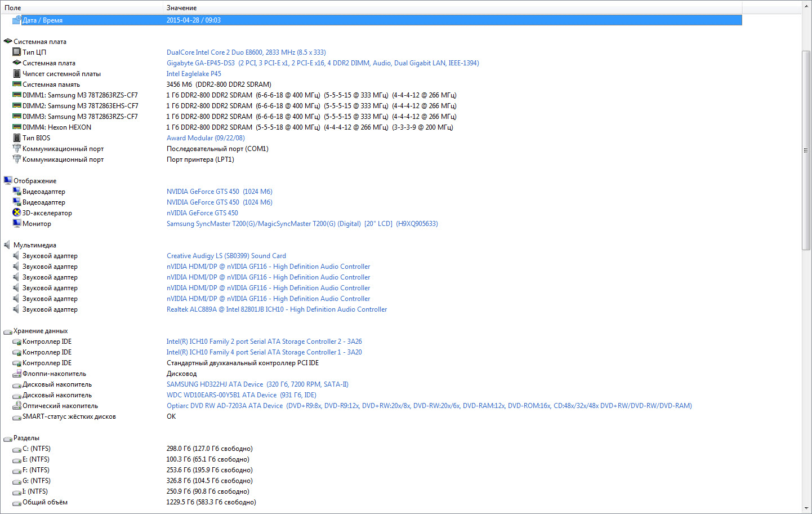Open the Realtek ALC889A audio controller link
812x514 pixels.
pyautogui.click(x=277, y=309)
